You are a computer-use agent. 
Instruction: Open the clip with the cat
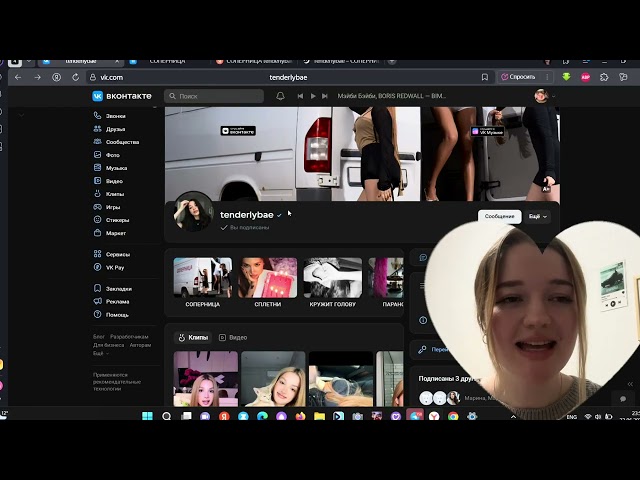coord(273,379)
